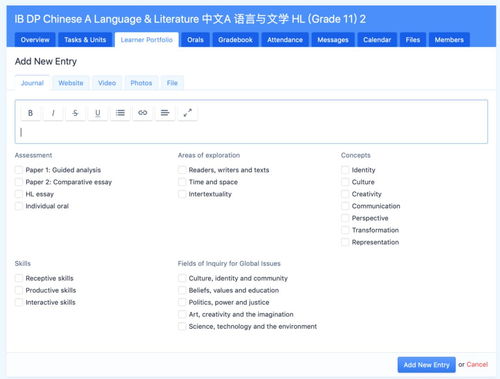This screenshot has width=500, height=379.
Task: Open the Overview tab
Action: (x=35, y=40)
